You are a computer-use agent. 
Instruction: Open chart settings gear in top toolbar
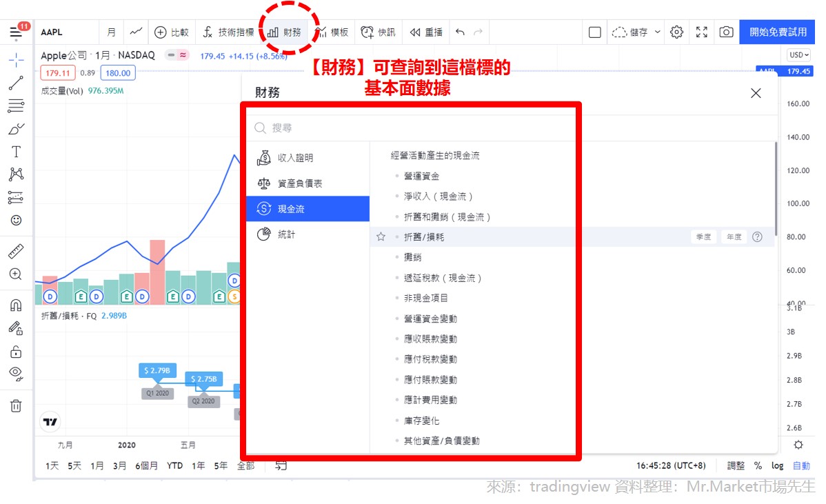point(677,32)
